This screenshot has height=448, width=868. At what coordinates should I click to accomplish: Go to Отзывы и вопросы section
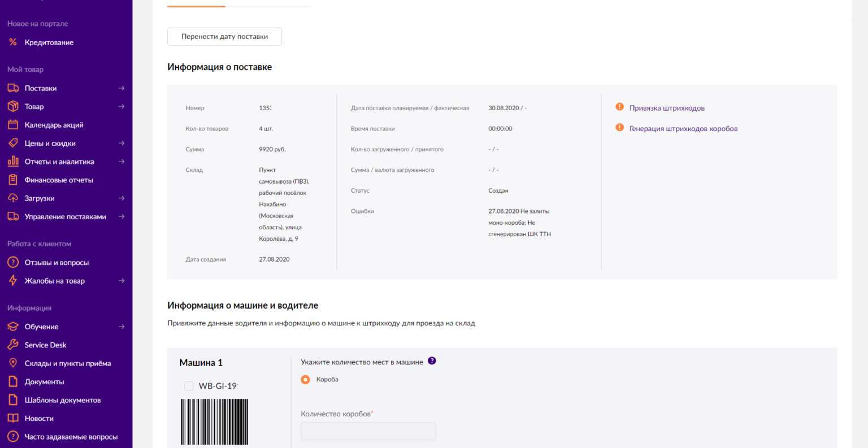[x=57, y=263]
